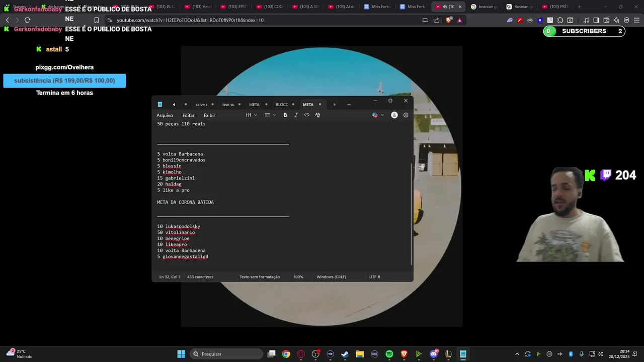
Task: Insert a link using the Notepad toolbar
Action: (x=307, y=115)
